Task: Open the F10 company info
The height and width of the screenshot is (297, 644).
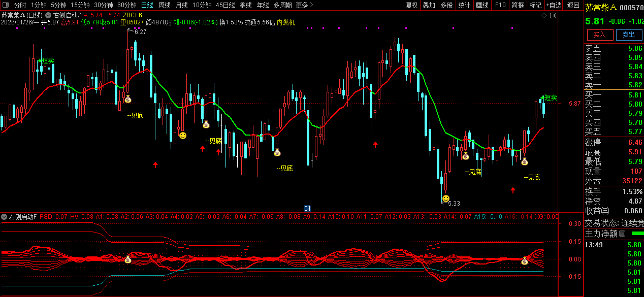Action: [x=500, y=5]
